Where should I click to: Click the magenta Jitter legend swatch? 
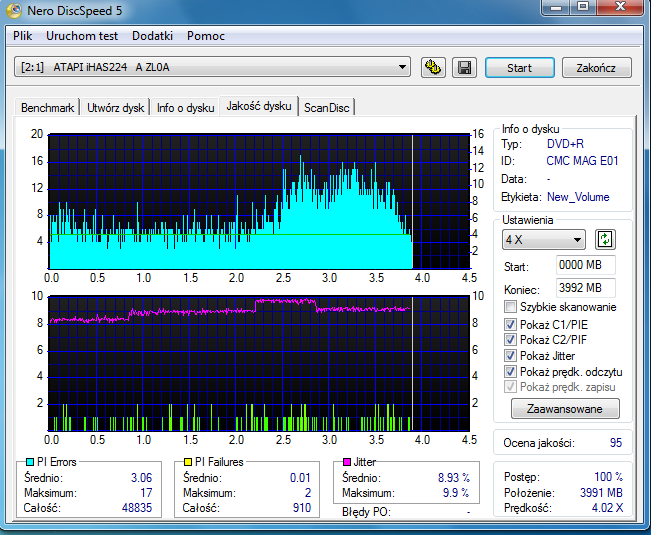[x=347, y=462]
